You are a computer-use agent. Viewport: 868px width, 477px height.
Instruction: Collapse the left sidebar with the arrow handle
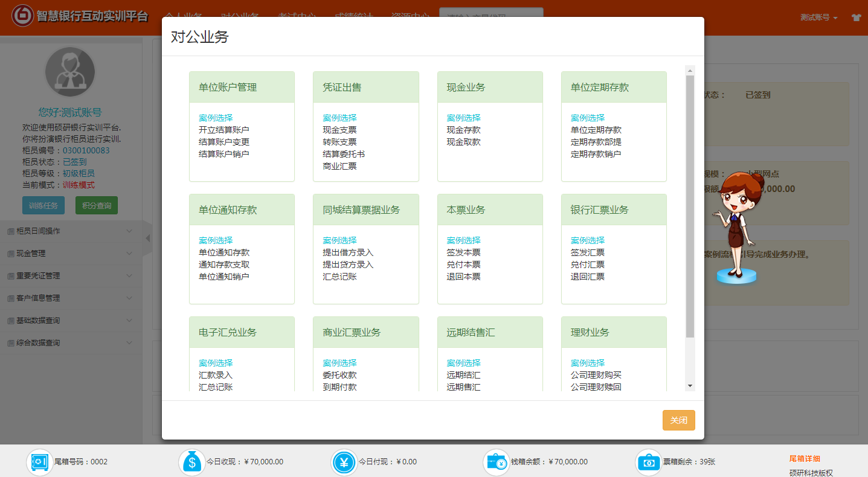147,238
